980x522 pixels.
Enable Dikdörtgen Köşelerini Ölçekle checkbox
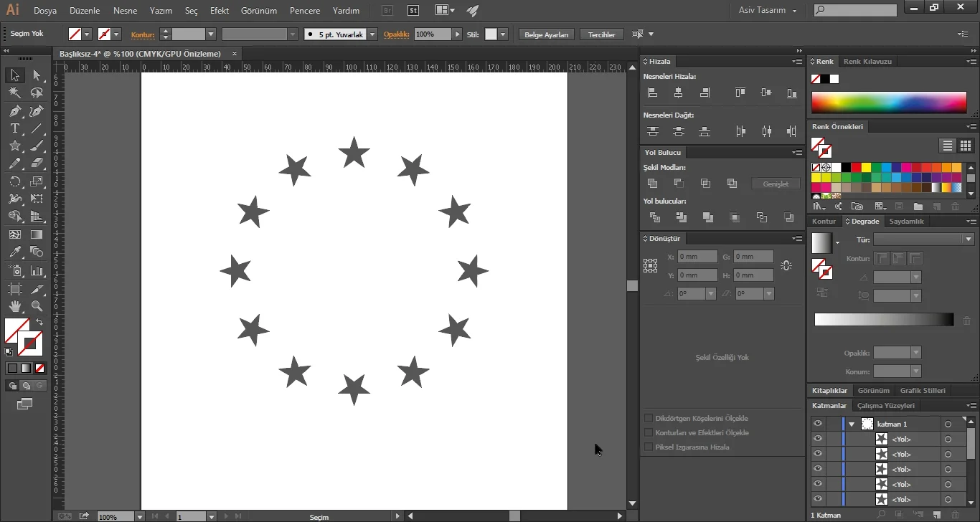(x=649, y=418)
